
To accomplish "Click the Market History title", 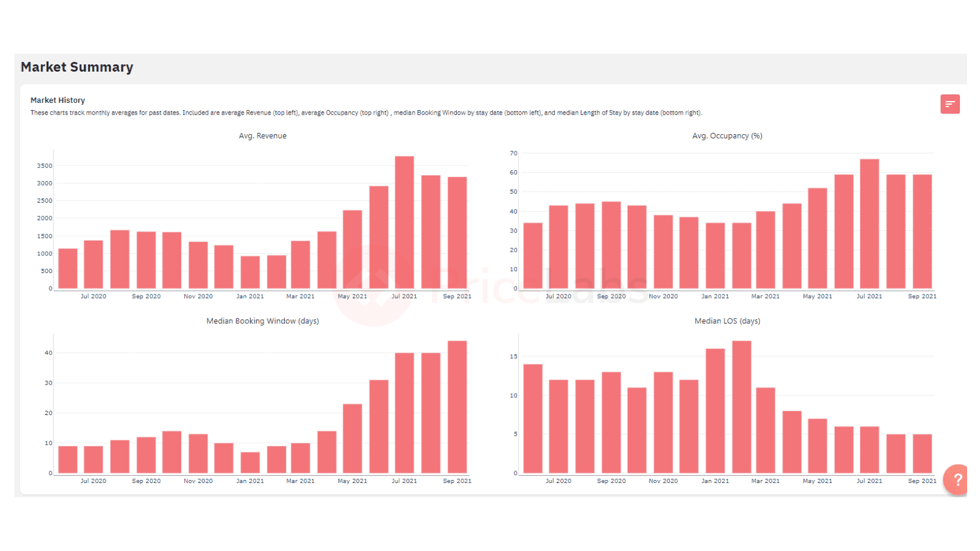I will pos(58,100).
